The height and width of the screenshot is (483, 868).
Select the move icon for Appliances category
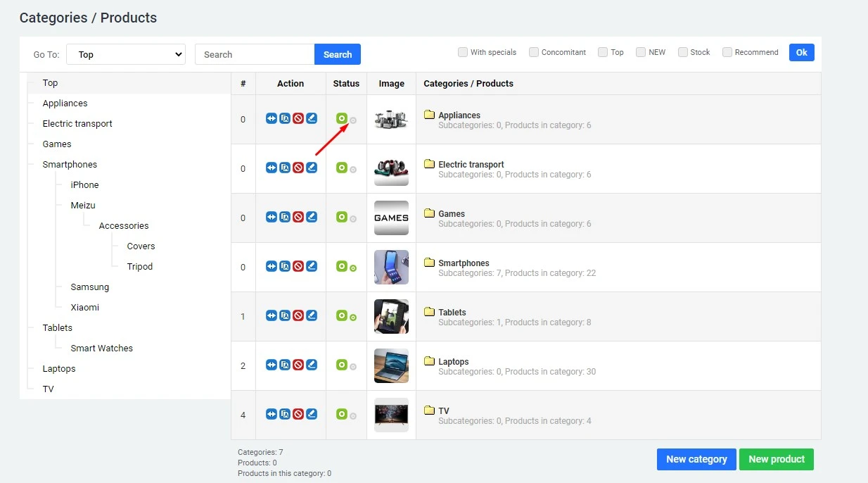[x=272, y=118]
